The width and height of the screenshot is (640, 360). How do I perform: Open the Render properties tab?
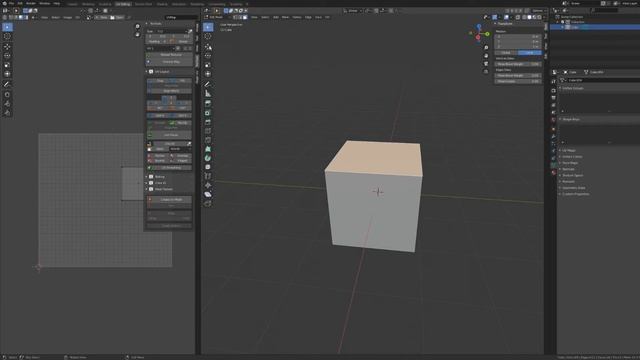point(553,91)
